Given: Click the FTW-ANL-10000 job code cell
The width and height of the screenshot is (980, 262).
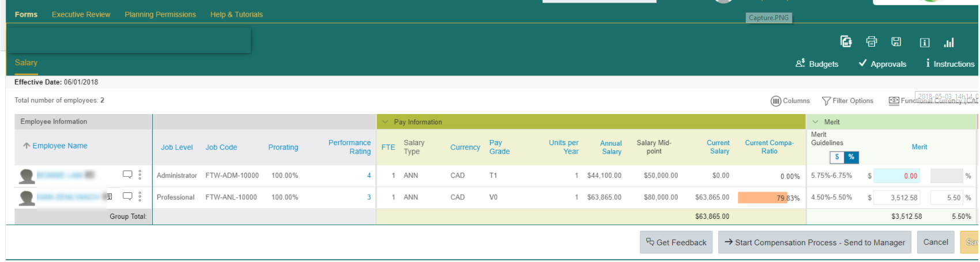Looking at the screenshot, I should coord(231,198).
